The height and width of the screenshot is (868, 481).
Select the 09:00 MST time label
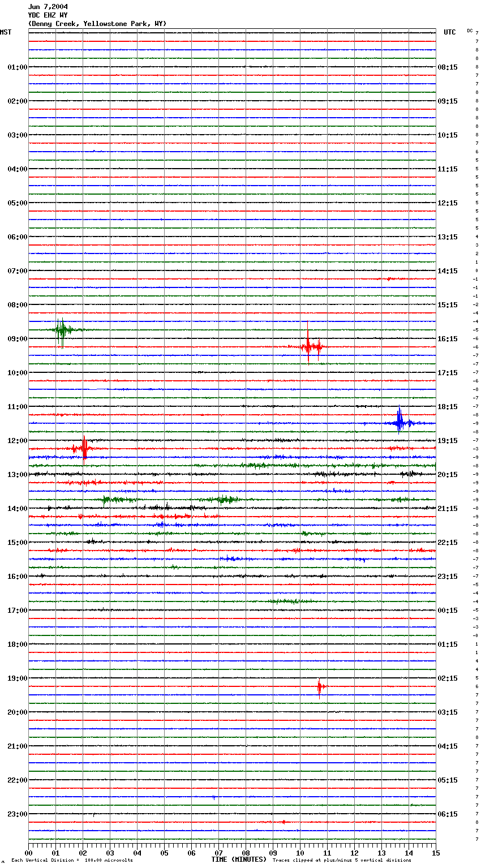pyautogui.click(x=18, y=339)
